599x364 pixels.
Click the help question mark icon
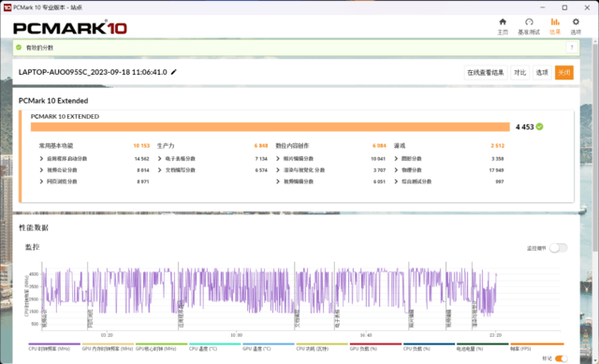572,48
